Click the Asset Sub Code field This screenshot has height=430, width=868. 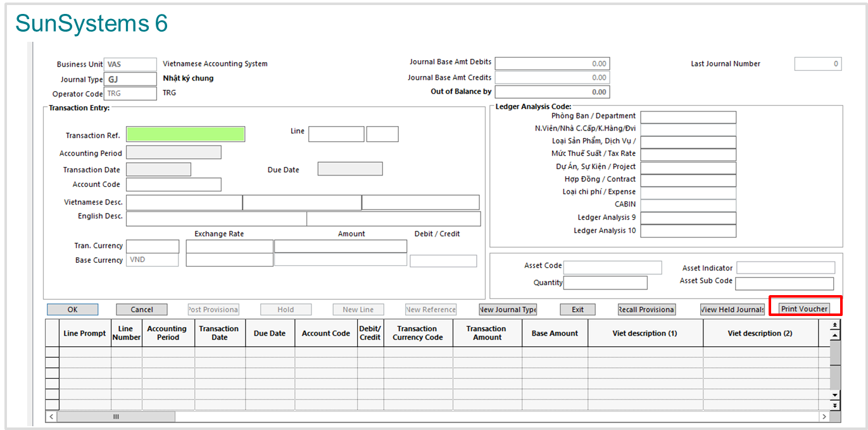tap(784, 284)
